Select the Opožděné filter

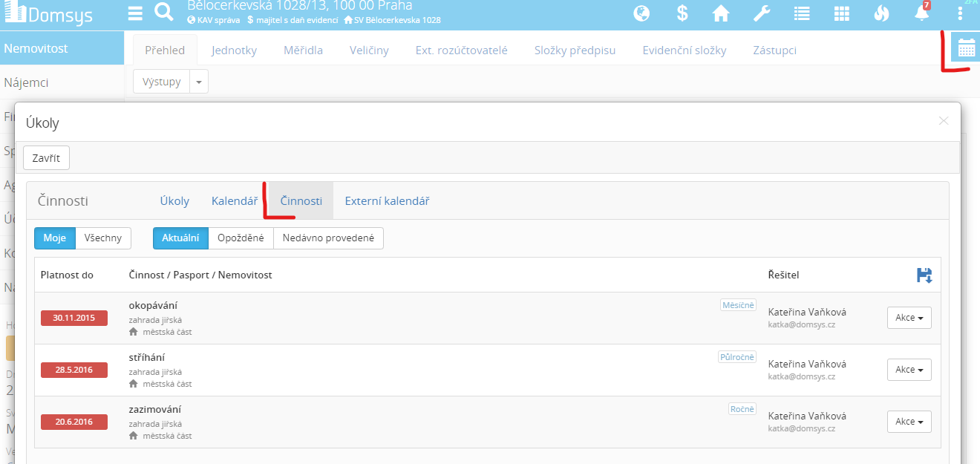coord(241,238)
